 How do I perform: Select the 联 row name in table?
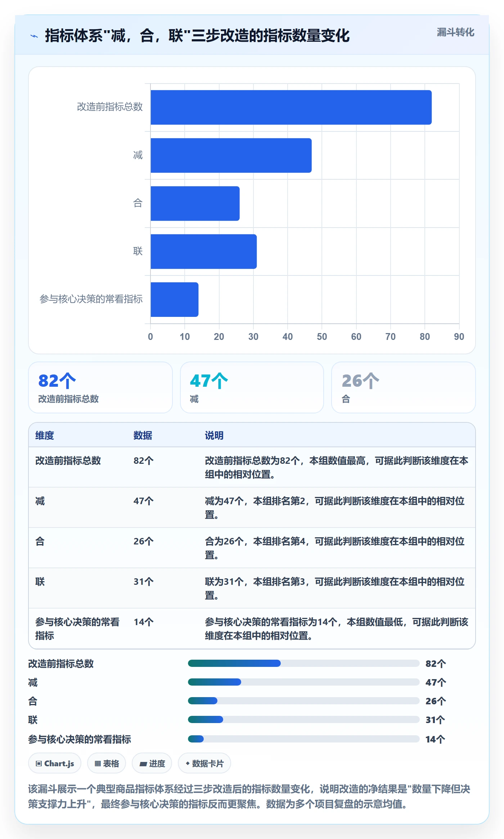[x=40, y=582]
